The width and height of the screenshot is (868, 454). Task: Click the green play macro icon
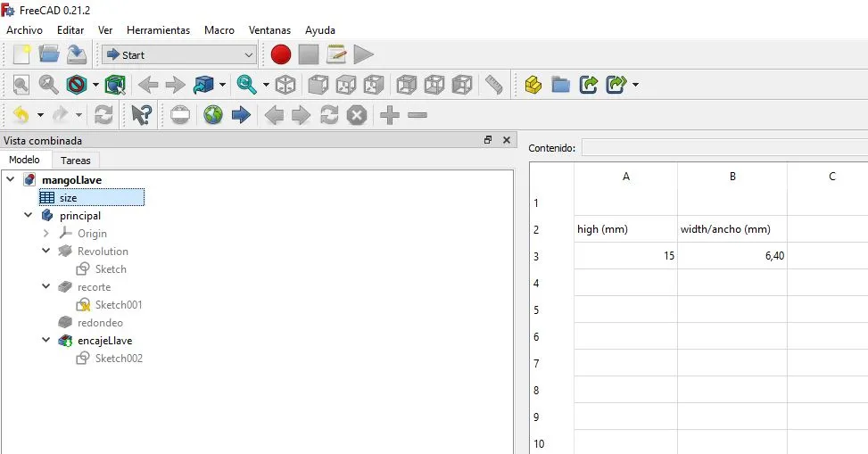point(363,54)
